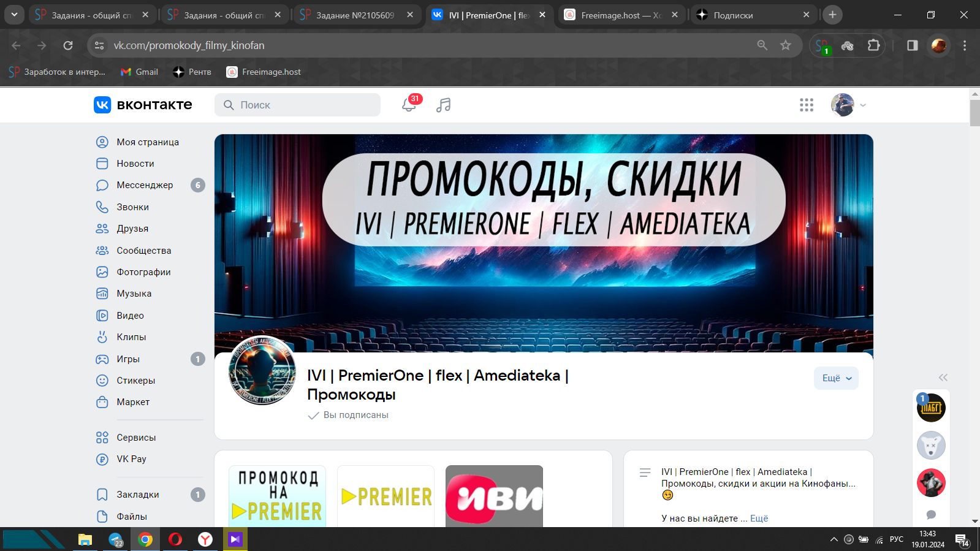Click the Закладки bookmark icon
Viewport: 980px width, 551px height.
point(102,495)
